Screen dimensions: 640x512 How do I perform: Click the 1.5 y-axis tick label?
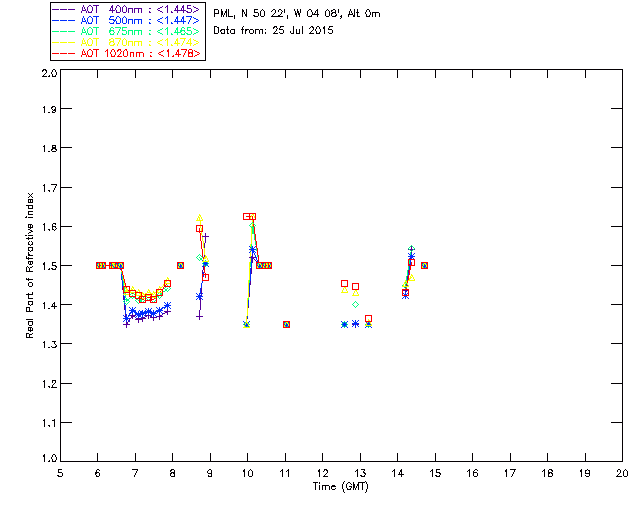[49, 266]
